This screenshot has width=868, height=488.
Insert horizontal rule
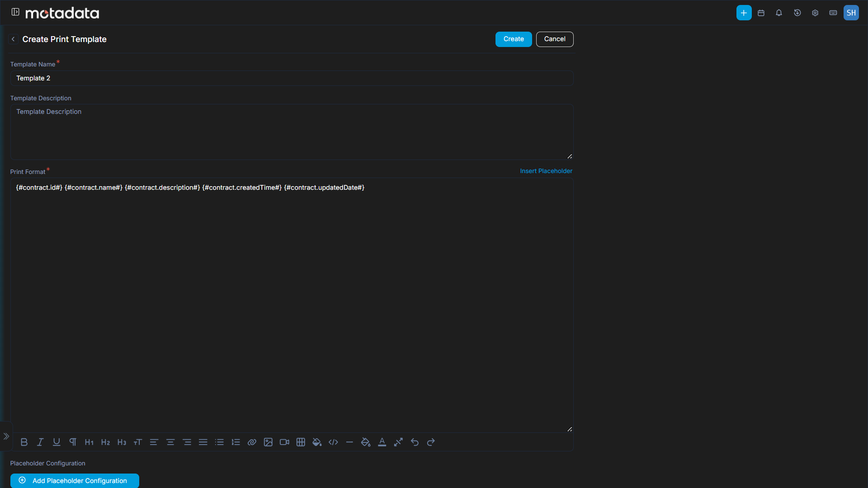[349, 442]
